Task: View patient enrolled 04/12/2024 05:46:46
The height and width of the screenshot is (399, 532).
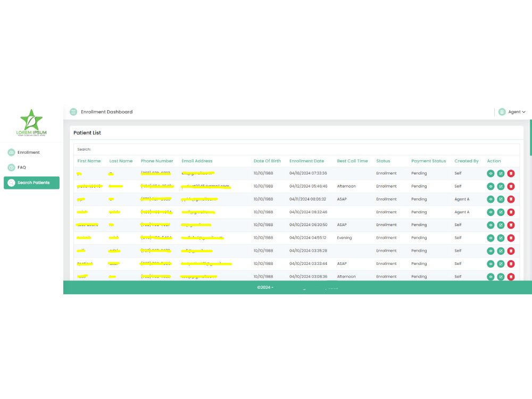Action: coord(491,186)
